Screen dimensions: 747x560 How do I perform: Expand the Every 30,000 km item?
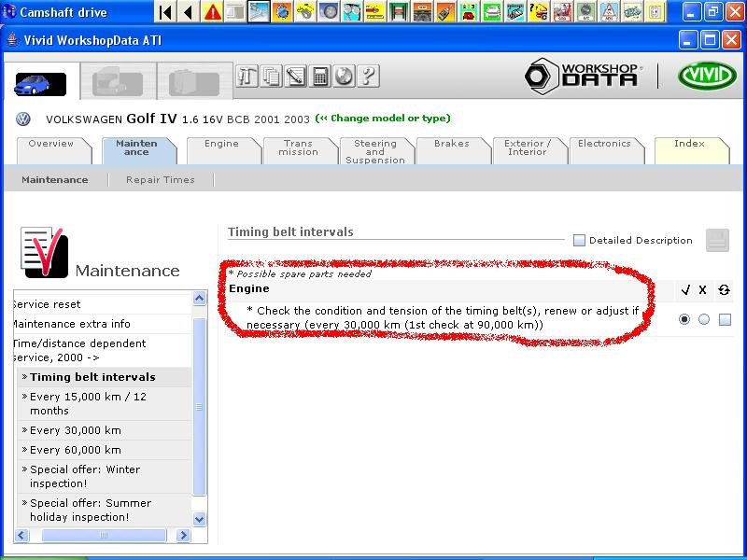point(75,430)
